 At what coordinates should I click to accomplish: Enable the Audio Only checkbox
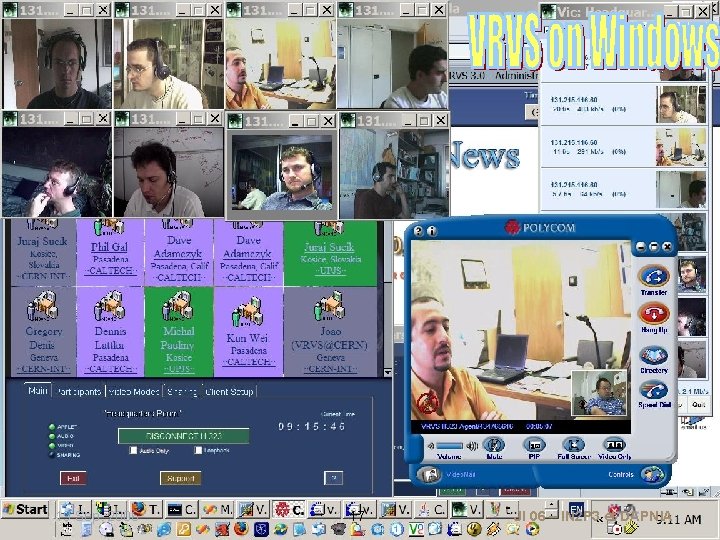point(133,450)
